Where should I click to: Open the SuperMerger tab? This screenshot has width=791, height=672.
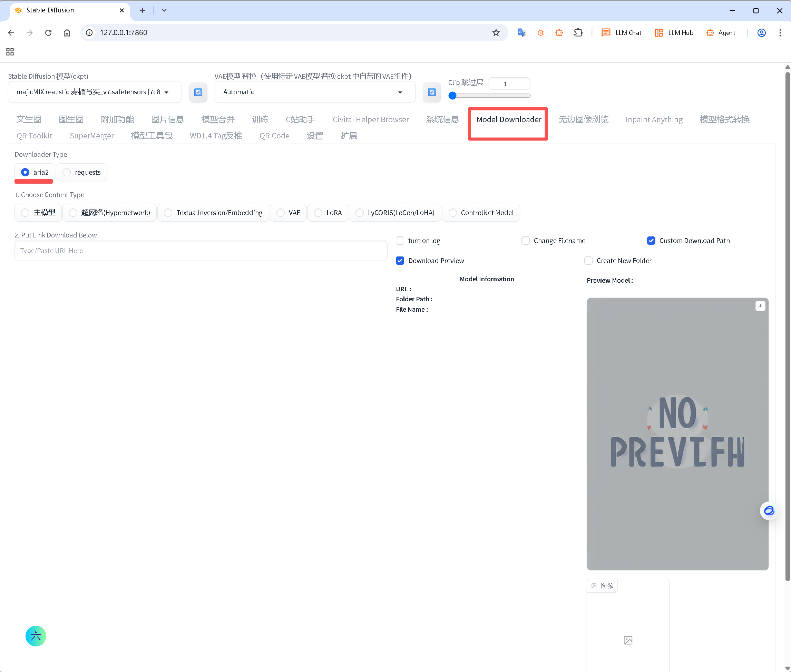click(91, 136)
